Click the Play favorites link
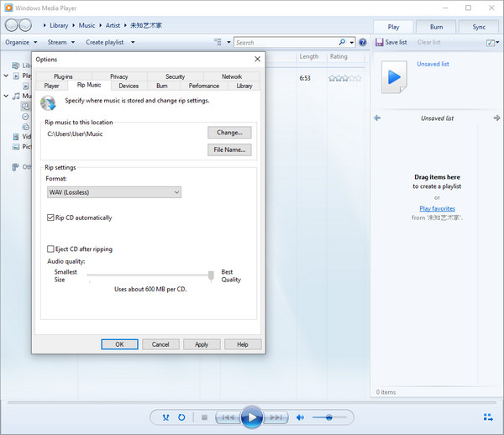504x435 pixels. click(x=437, y=208)
